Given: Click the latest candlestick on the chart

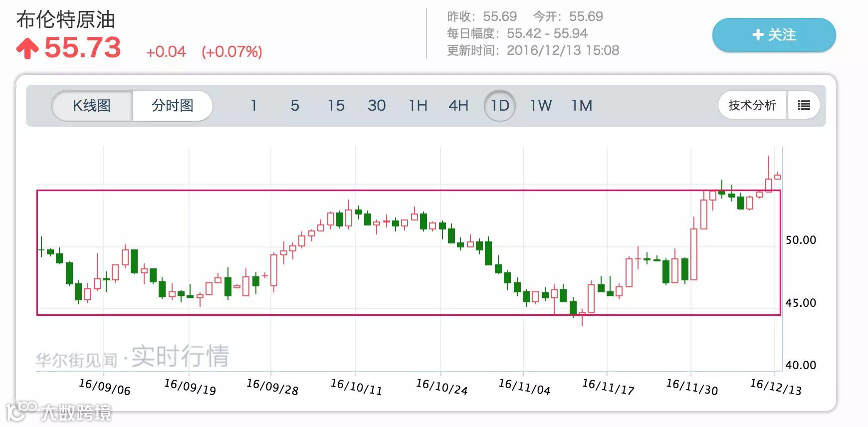Looking at the screenshot, I should pos(778,176).
